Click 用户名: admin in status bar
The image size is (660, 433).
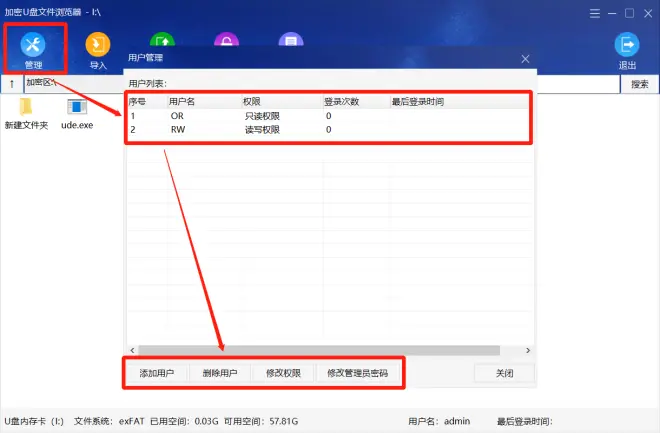pyautogui.click(x=439, y=421)
